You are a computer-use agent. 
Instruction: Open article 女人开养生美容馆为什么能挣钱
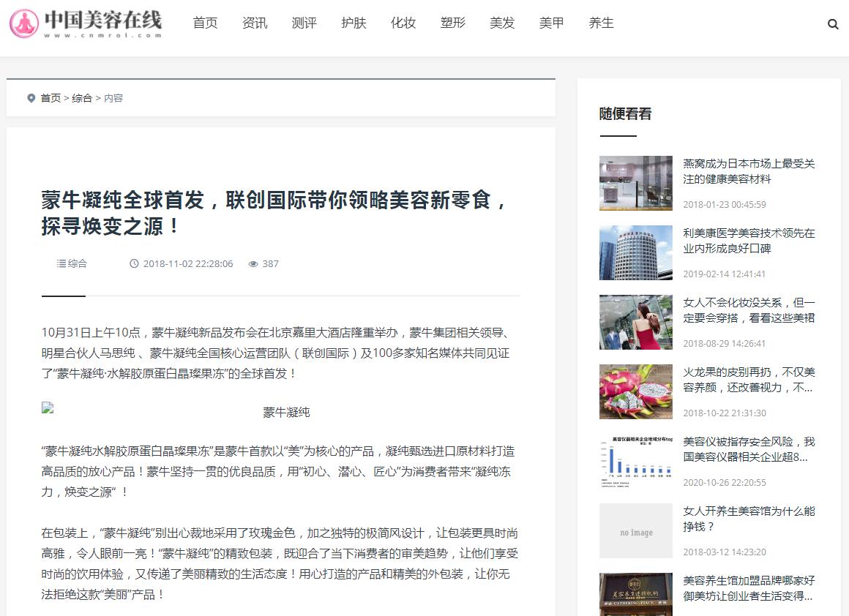pyautogui.click(x=749, y=519)
